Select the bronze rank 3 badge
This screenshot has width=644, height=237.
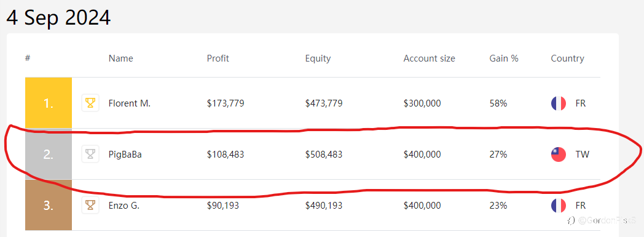(x=49, y=205)
